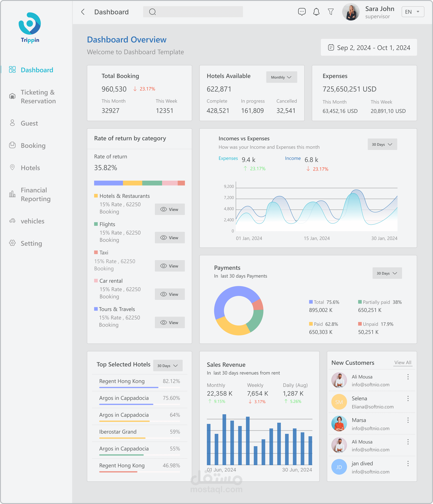Image resolution: width=433 pixels, height=504 pixels.
Task: Click the search magnifier icon
Action: point(152,12)
